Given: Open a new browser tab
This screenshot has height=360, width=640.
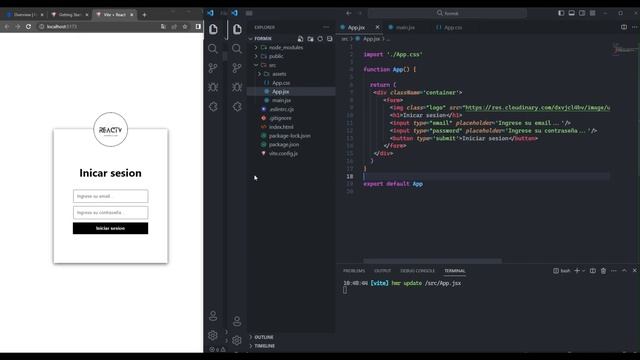Looking at the screenshot, I should (x=144, y=15).
